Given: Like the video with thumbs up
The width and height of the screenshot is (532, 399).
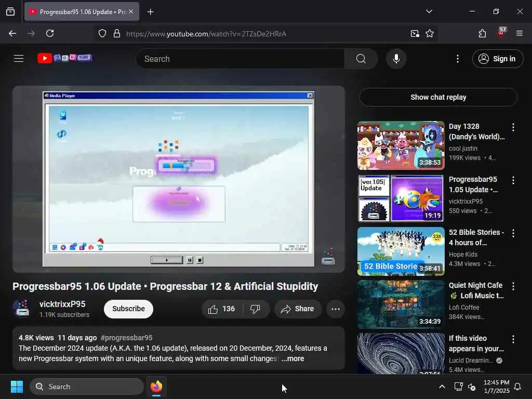Looking at the screenshot, I should tap(221, 309).
